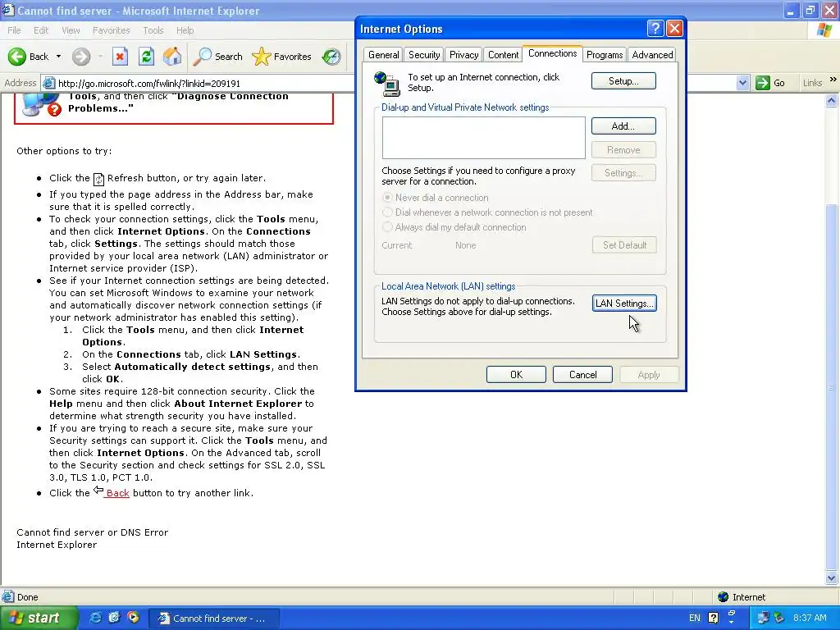Close the Internet Options dialog
The image size is (840, 630).
coord(674,29)
